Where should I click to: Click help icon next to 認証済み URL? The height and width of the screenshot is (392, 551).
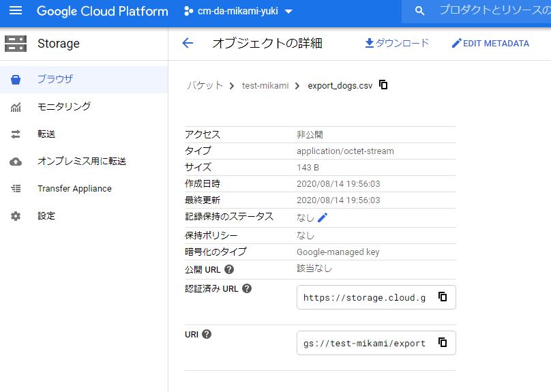pyautogui.click(x=247, y=288)
